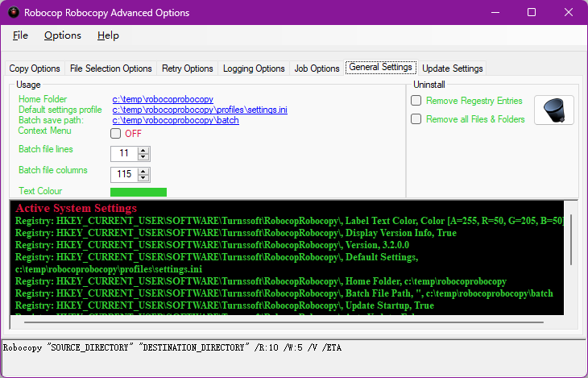This screenshot has width=588, height=378.
Task: Open the Home Folder path link
Action: point(163,99)
